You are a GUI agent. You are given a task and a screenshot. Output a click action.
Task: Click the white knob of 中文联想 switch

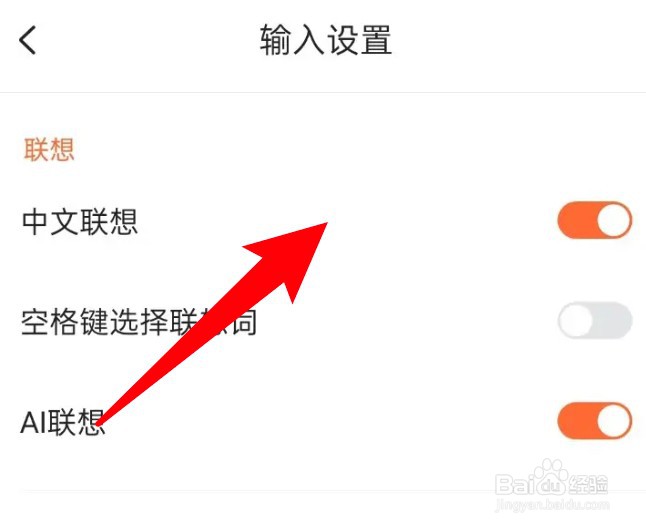click(x=614, y=220)
